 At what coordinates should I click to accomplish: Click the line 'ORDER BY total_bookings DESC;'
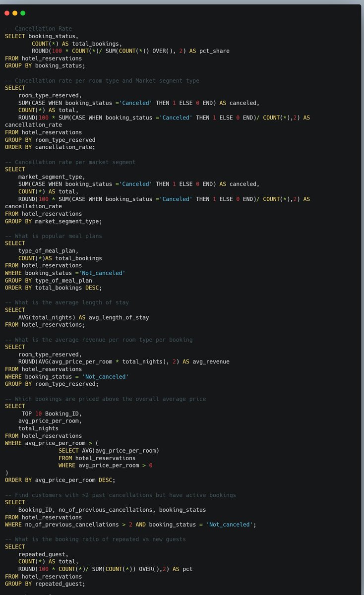click(x=54, y=288)
